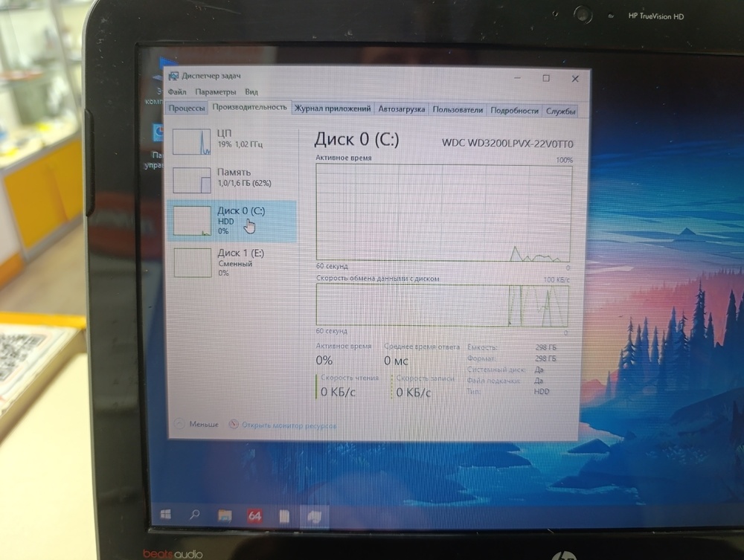Open the red 64 taskbar app
744x560 pixels.
tap(254, 516)
